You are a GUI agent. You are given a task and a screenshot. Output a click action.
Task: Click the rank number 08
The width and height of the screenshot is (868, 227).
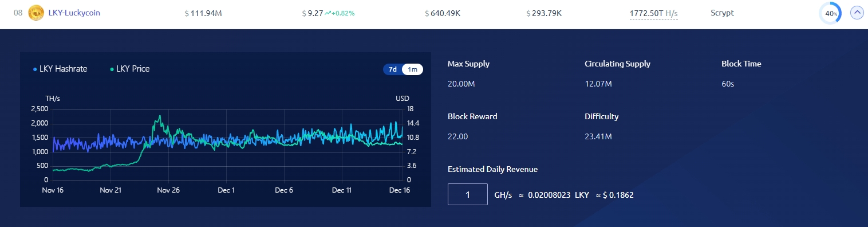click(18, 13)
